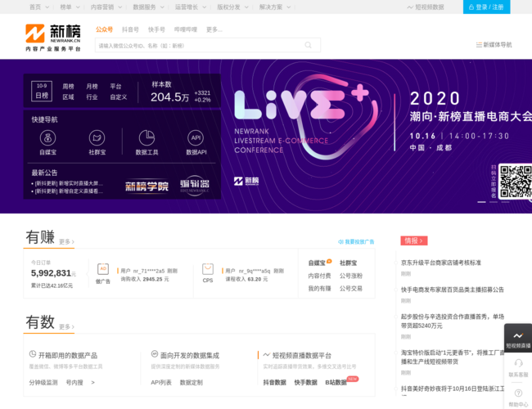532x409 pixels.
Task: Open 自媒宝 quick navigation icon
Action: 47,137
